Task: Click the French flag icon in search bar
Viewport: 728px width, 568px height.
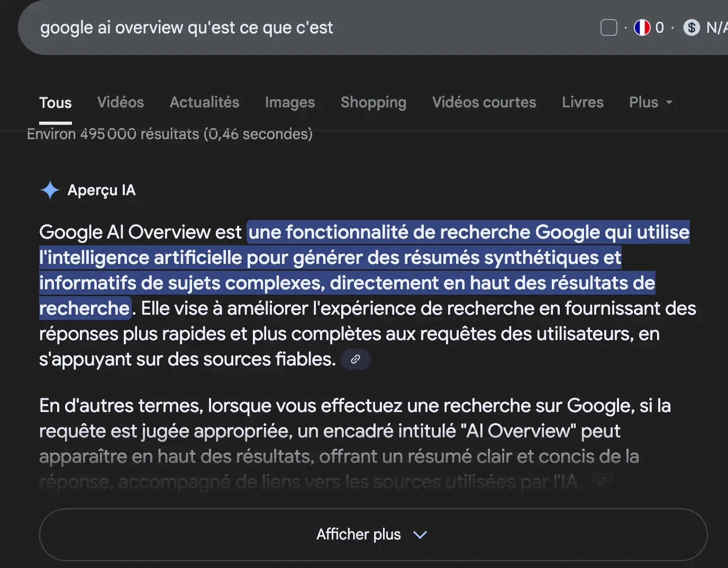Action: click(642, 28)
